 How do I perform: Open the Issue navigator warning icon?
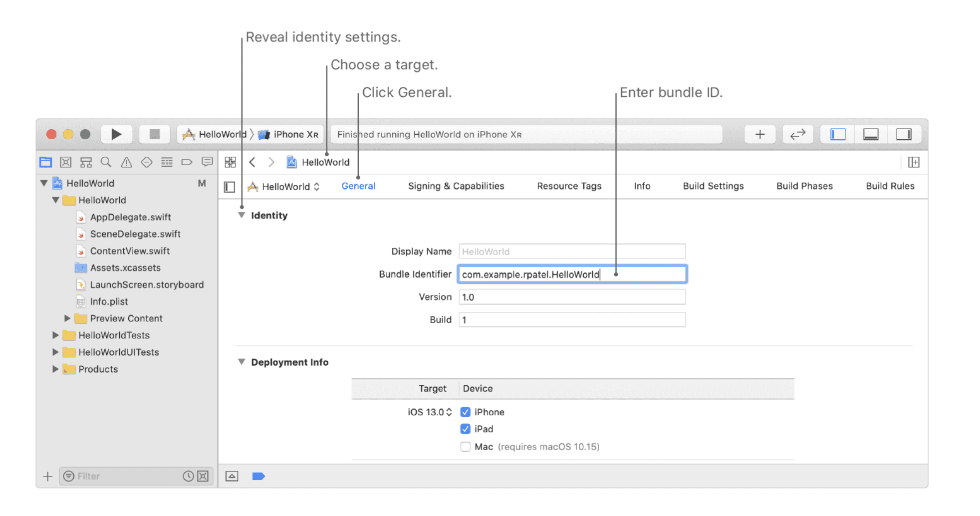coord(126,162)
